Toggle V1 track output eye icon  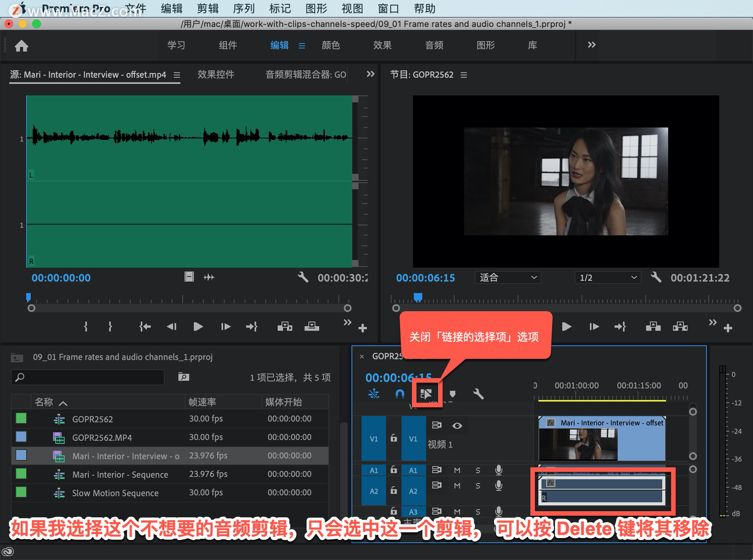(x=457, y=426)
